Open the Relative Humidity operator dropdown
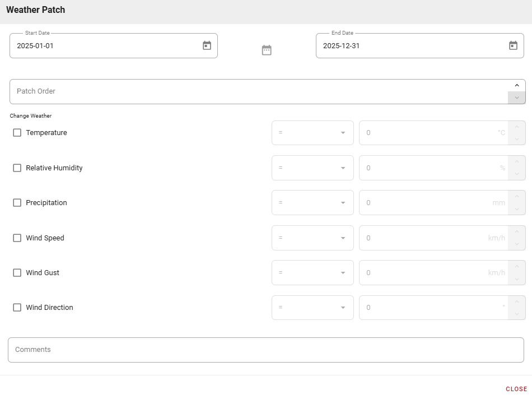The width and height of the screenshot is (532, 399). pos(312,168)
